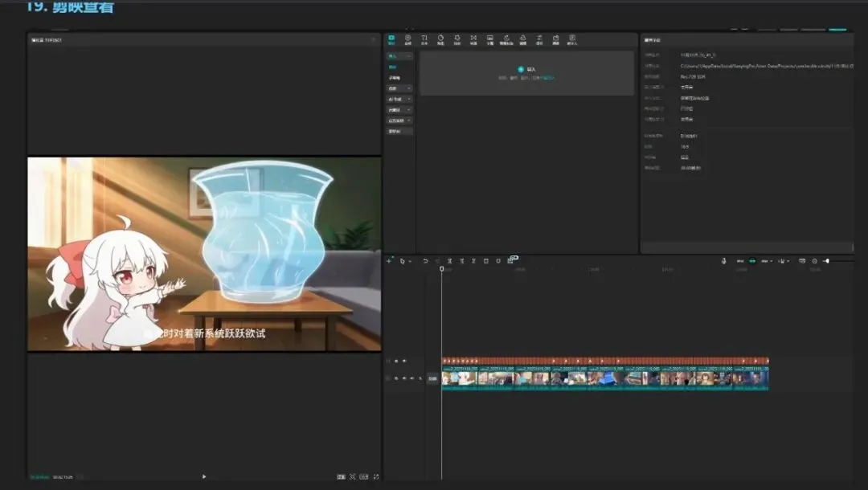
Task: Click the subtitle text in preview
Action: coord(205,333)
